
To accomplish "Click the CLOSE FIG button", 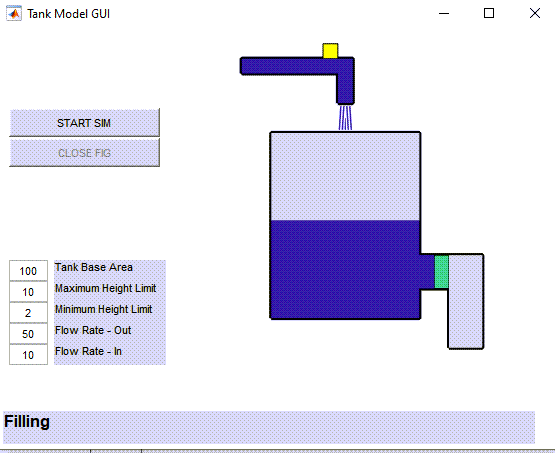I will (x=85, y=153).
